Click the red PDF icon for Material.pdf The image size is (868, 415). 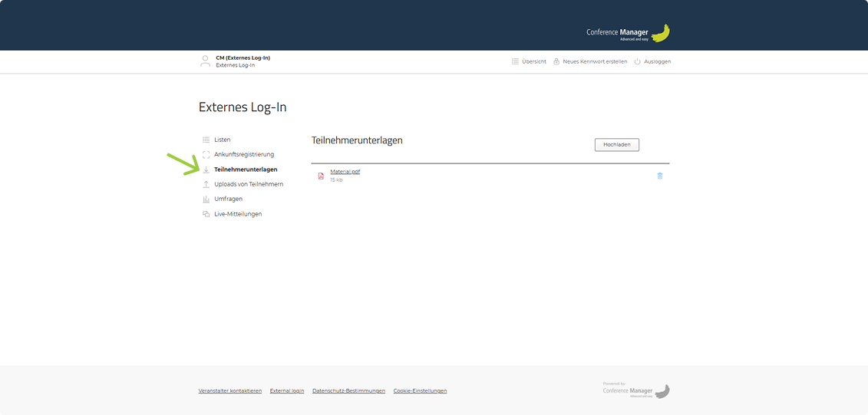click(321, 176)
